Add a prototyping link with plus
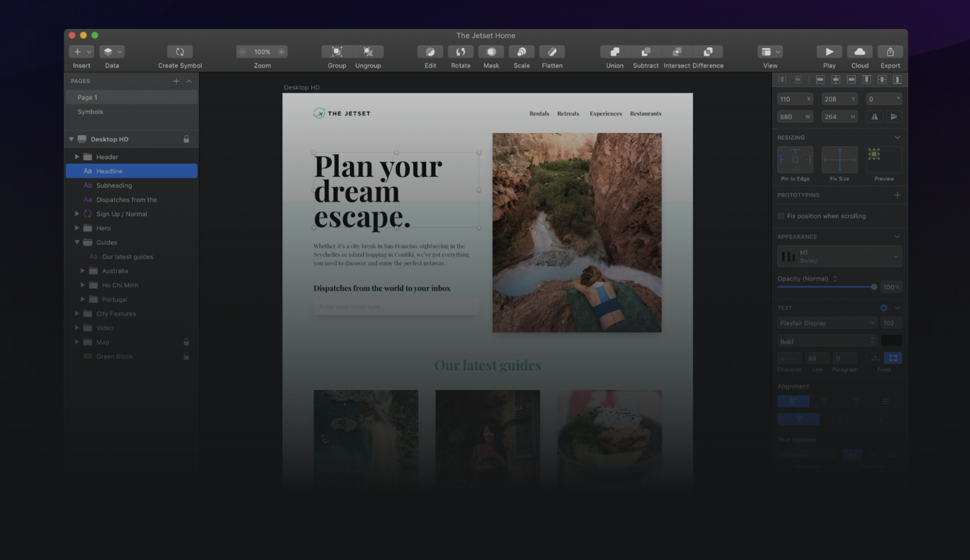Image resolution: width=970 pixels, height=560 pixels. 897,195
